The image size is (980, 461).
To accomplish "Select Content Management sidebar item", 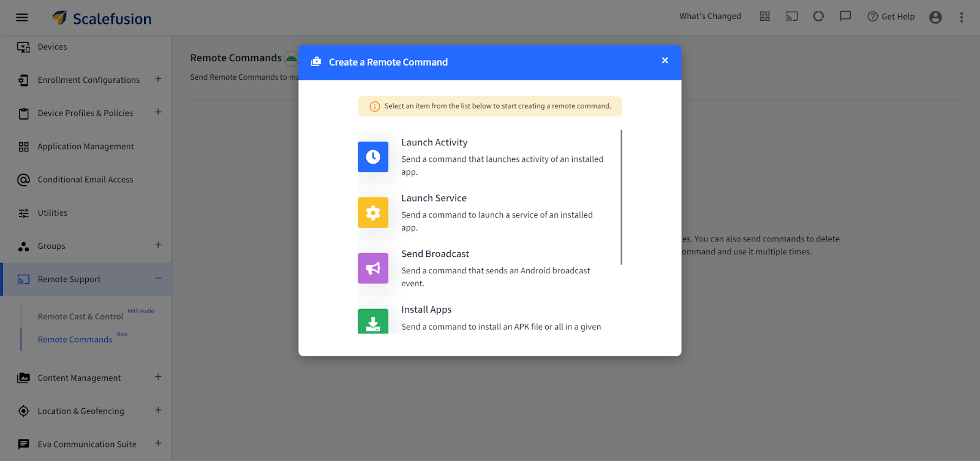I will click(x=79, y=378).
